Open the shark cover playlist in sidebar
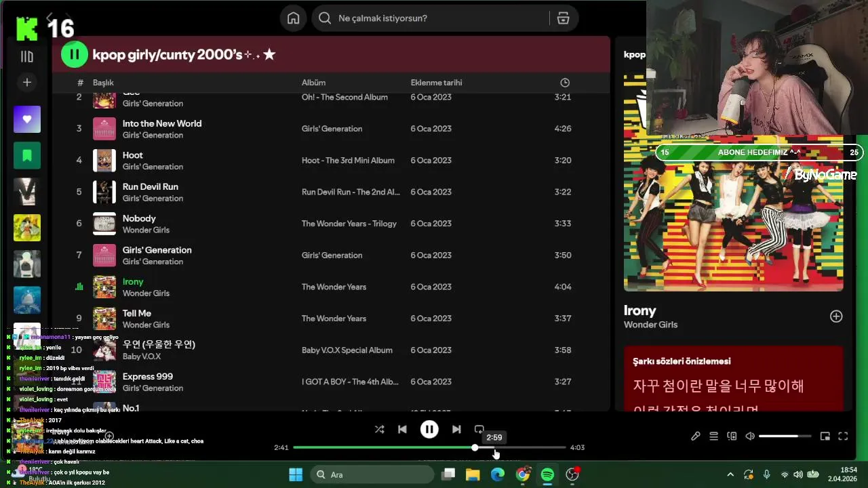 (x=27, y=300)
